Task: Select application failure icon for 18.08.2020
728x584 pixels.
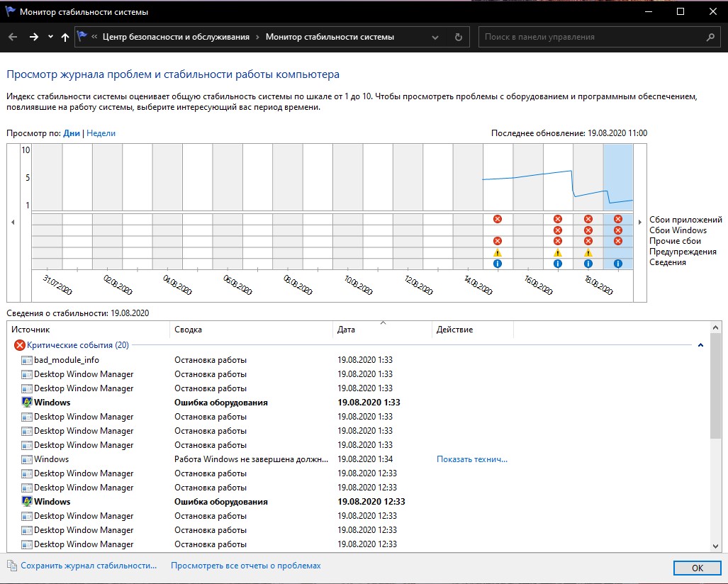Action: (x=588, y=219)
